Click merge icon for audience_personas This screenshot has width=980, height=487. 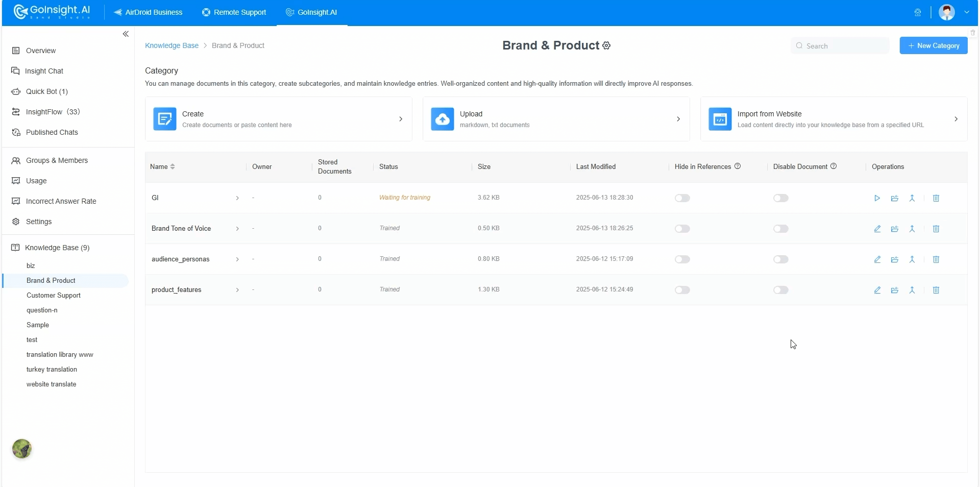[x=912, y=259]
